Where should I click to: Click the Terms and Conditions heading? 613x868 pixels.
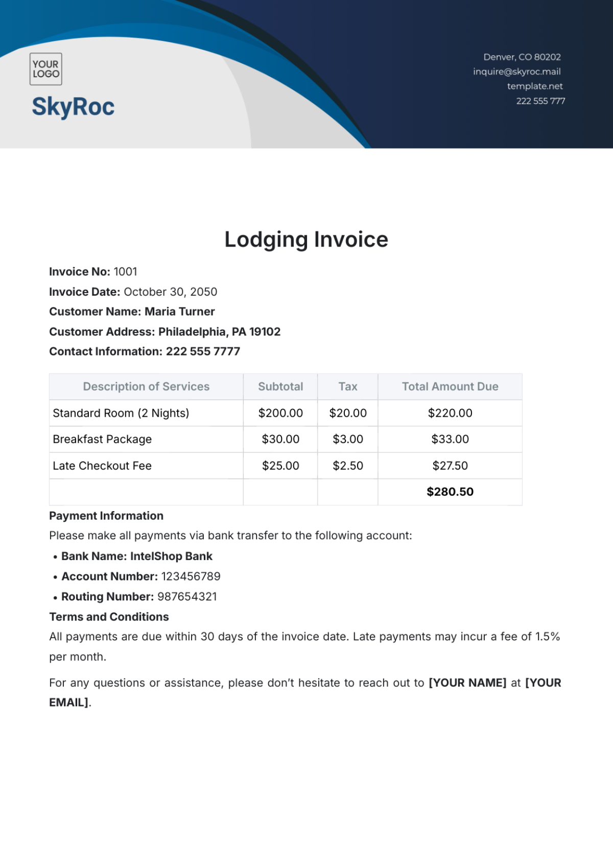tap(109, 617)
